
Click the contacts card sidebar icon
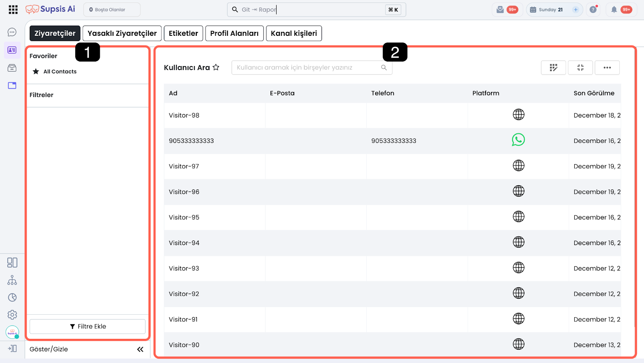click(x=12, y=50)
